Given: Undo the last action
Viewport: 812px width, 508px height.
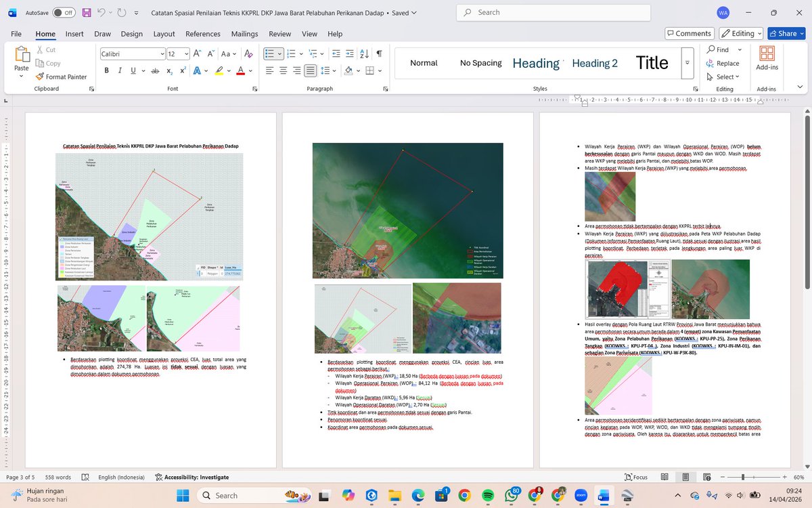Looking at the screenshot, I should pyautogui.click(x=101, y=13).
